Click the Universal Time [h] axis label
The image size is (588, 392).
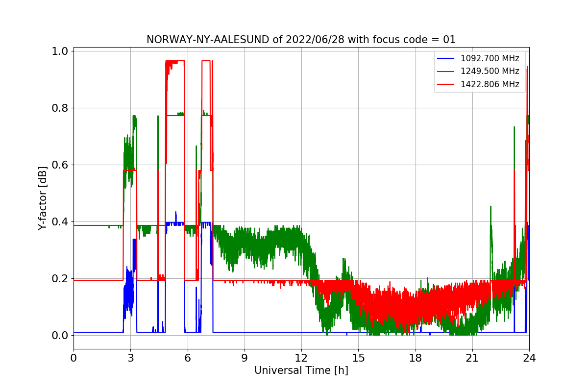point(301,370)
